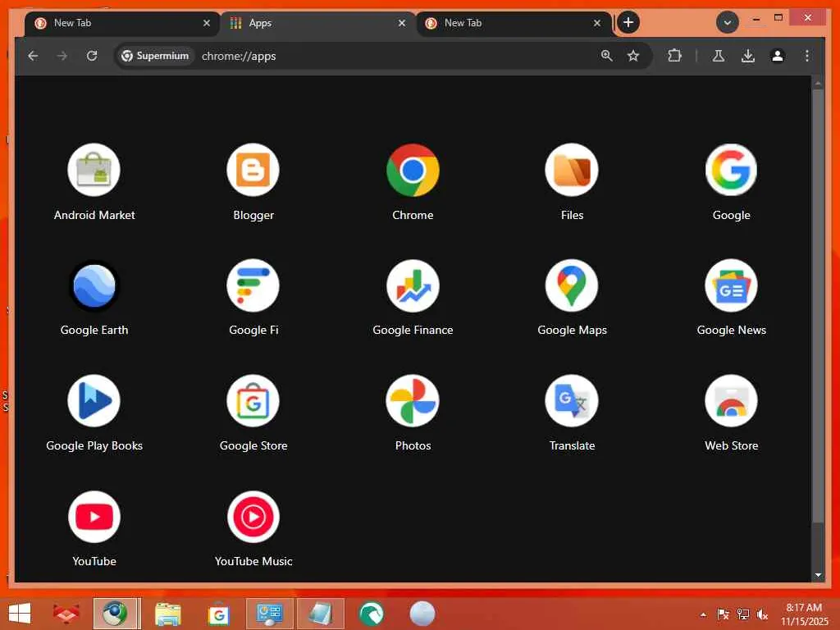Screen dimensions: 840x630
Task: Launch the Photos app
Action: click(413, 400)
